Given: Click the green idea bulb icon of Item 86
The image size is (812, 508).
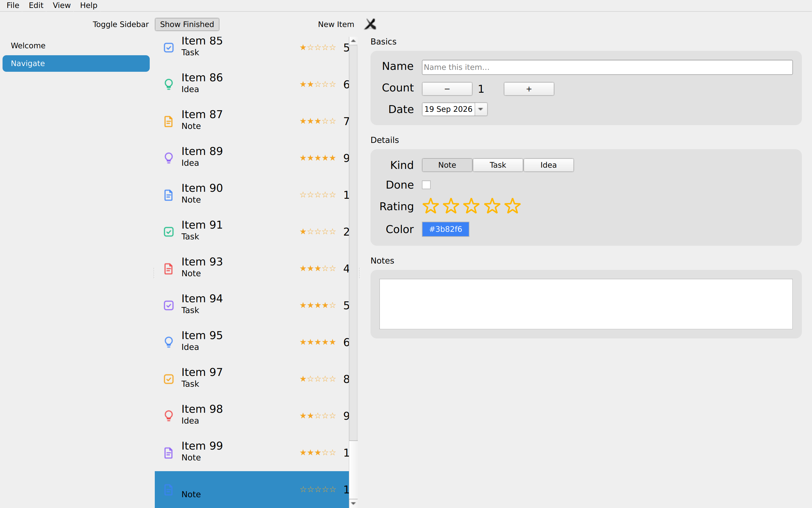Looking at the screenshot, I should point(168,84).
